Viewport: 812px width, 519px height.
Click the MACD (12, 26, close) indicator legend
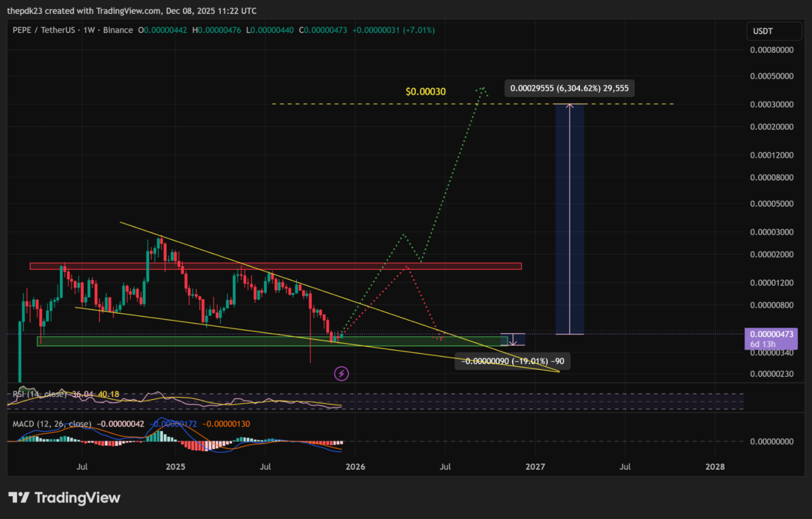52,424
